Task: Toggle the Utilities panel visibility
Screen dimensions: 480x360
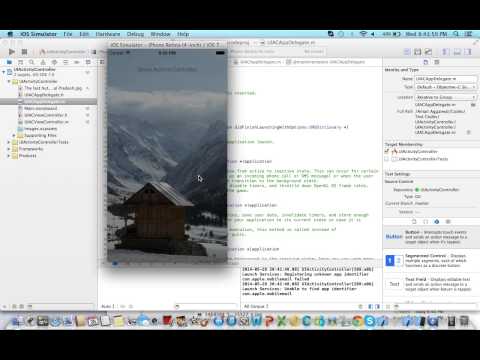Action: (x=469, y=52)
